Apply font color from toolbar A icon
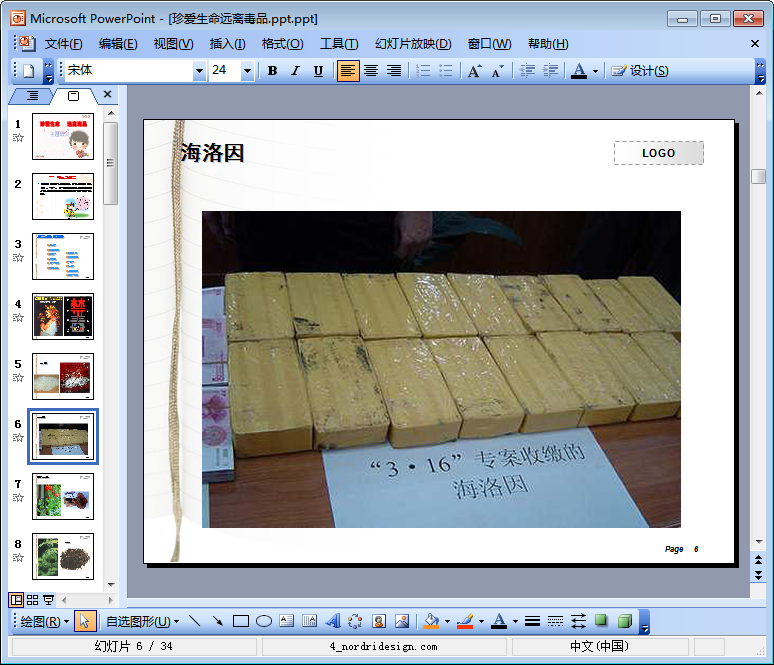774x665 pixels. [579, 71]
